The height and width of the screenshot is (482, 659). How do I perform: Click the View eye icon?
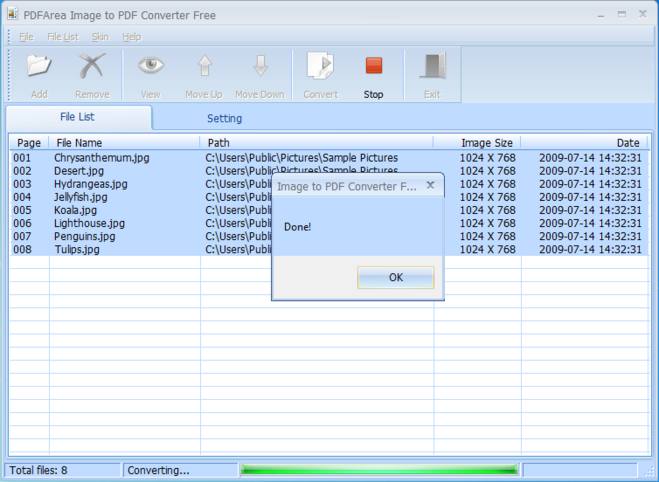pos(150,65)
